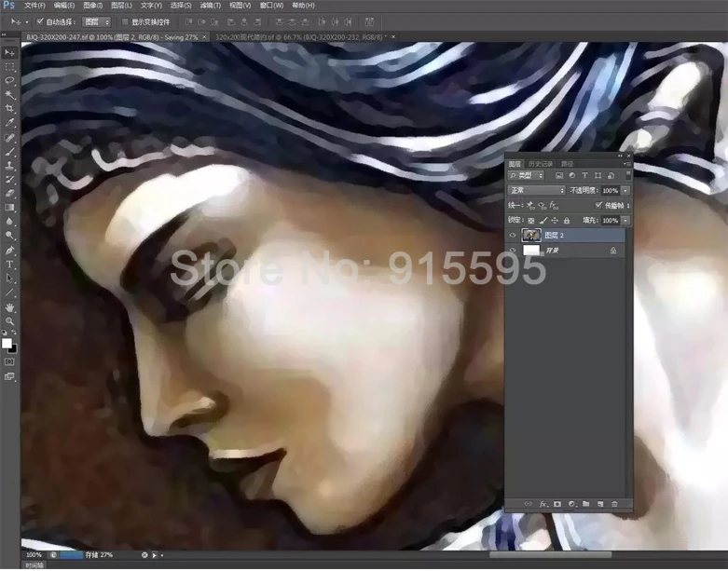Select the Eraser tool
Viewport: 728px width, 571px height.
(9, 194)
